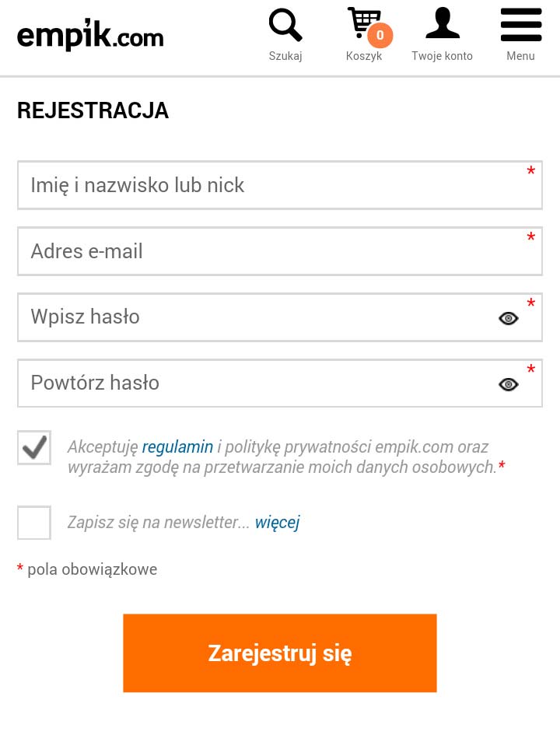The image size is (560, 735).
Task: Tap the orange cart count badge
Action: click(380, 35)
